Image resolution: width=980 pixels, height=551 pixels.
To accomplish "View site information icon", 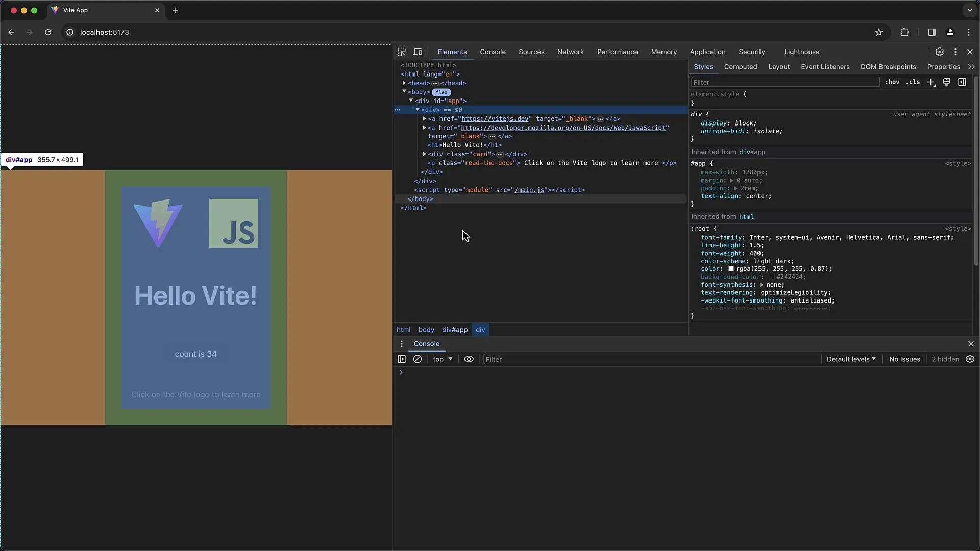I will (x=70, y=32).
